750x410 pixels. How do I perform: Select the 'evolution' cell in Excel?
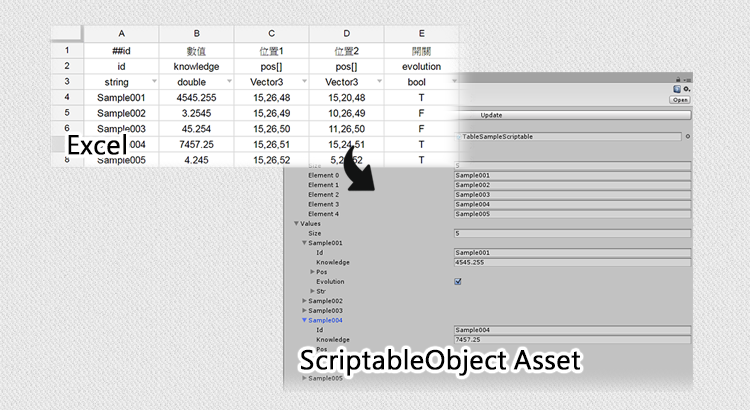coord(421,66)
